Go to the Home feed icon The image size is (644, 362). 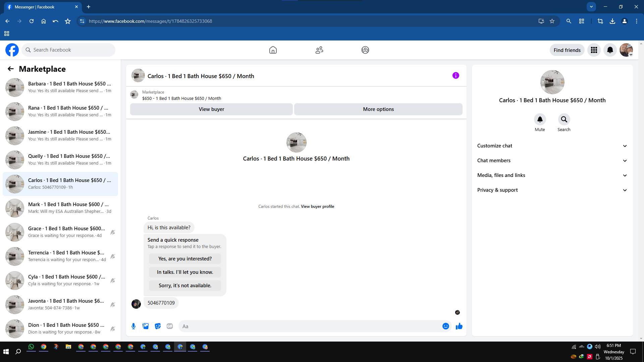pos(273,50)
